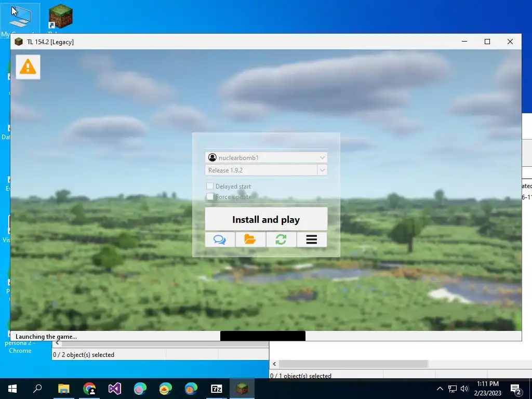
Task: Open the notification center icon
Action: 516,389
